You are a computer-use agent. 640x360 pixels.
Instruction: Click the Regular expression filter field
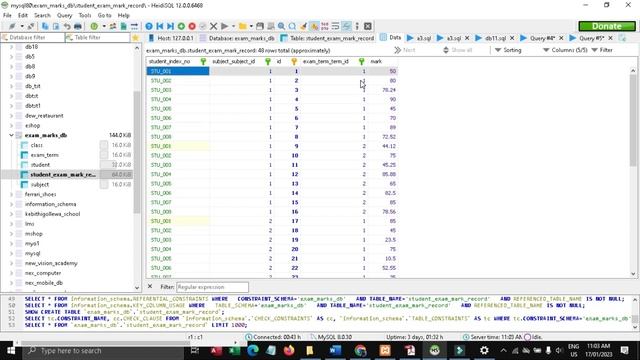pos(212,287)
